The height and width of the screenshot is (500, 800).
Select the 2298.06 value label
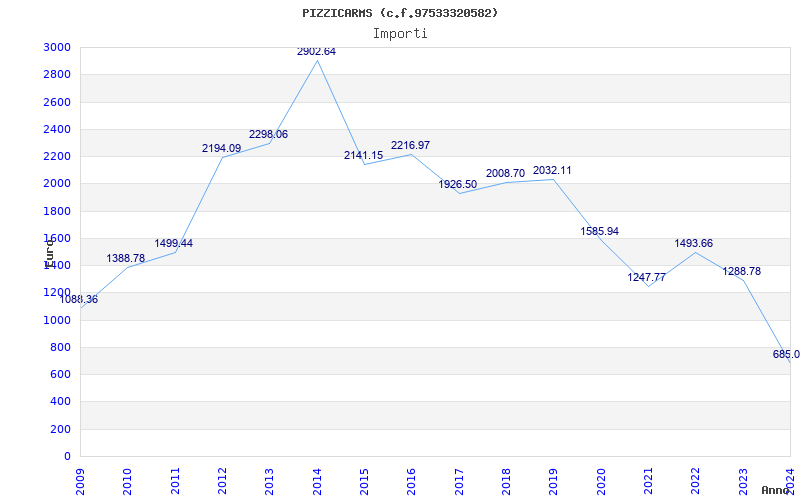[268, 135]
